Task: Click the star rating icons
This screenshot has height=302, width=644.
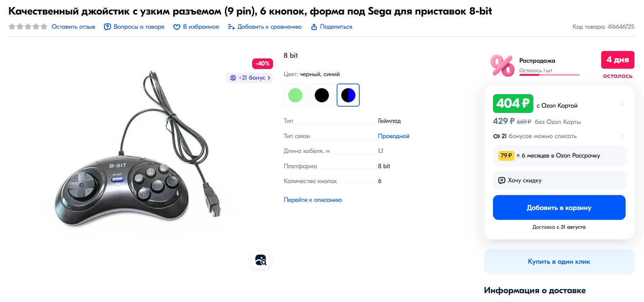Action: [x=28, y=27]
